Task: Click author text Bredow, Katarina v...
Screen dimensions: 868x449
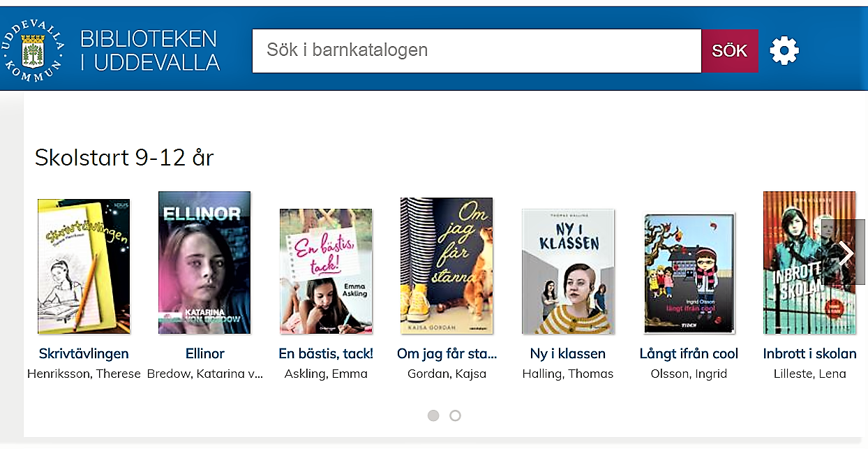Action: [205, 374]
